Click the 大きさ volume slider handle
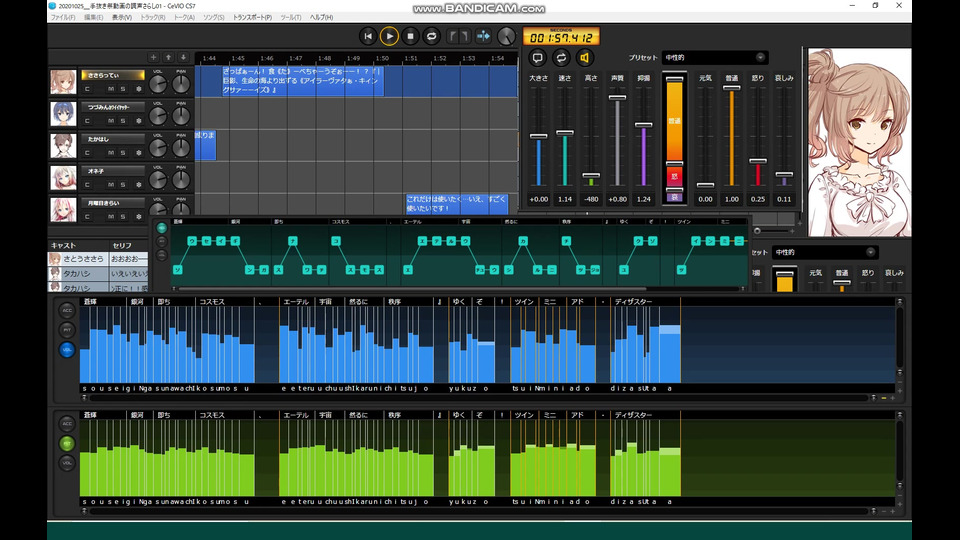 538,136
